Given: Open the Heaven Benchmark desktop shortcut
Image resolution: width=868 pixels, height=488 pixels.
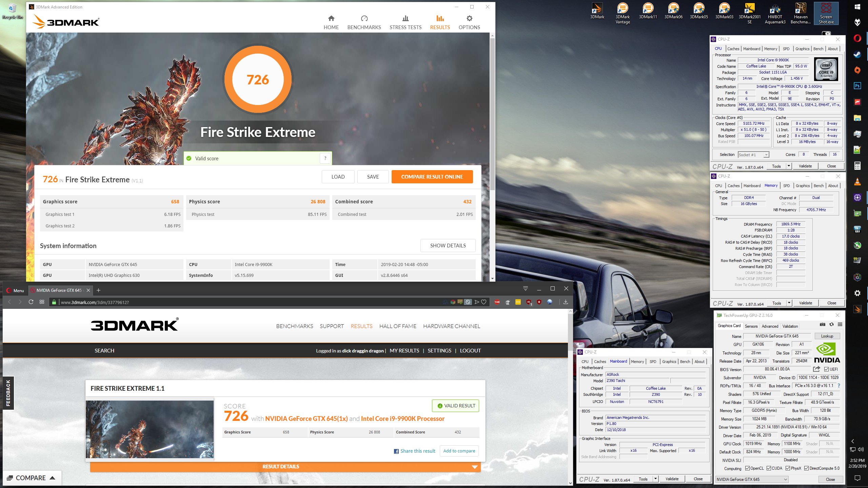Looking at the screenshot, I should point(801,14).
